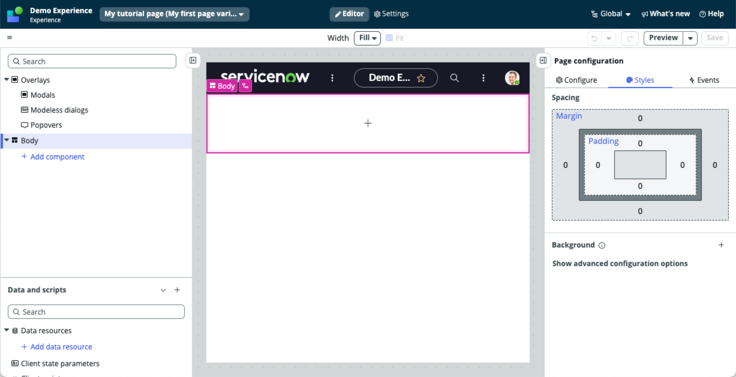
Task: Click the top Margin value
Action: point(640,118)
